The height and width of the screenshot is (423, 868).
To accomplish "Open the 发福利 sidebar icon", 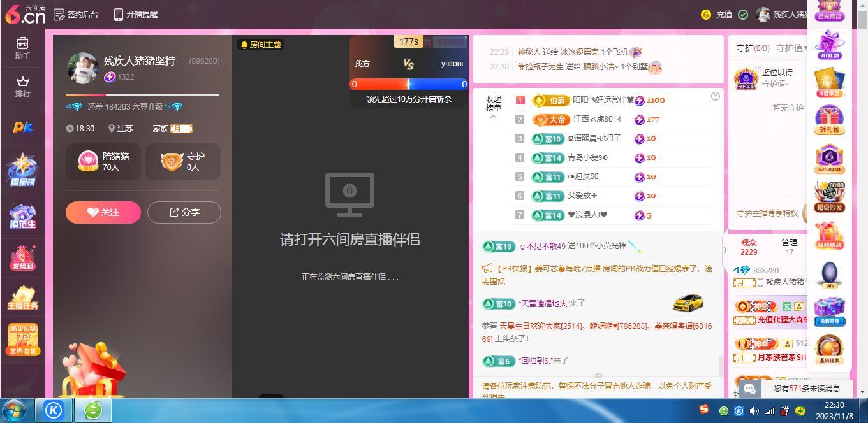I will 23,259.
